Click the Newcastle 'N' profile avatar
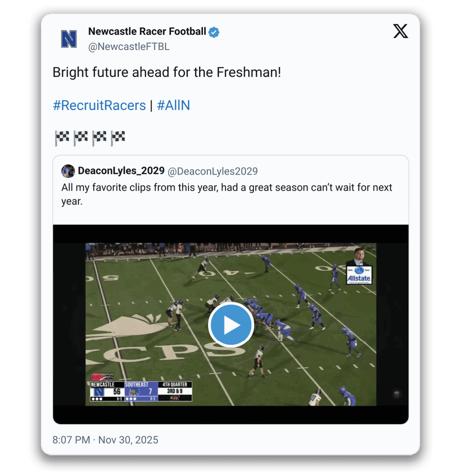The width and height of the screenshot is (461, 476). 69,39
